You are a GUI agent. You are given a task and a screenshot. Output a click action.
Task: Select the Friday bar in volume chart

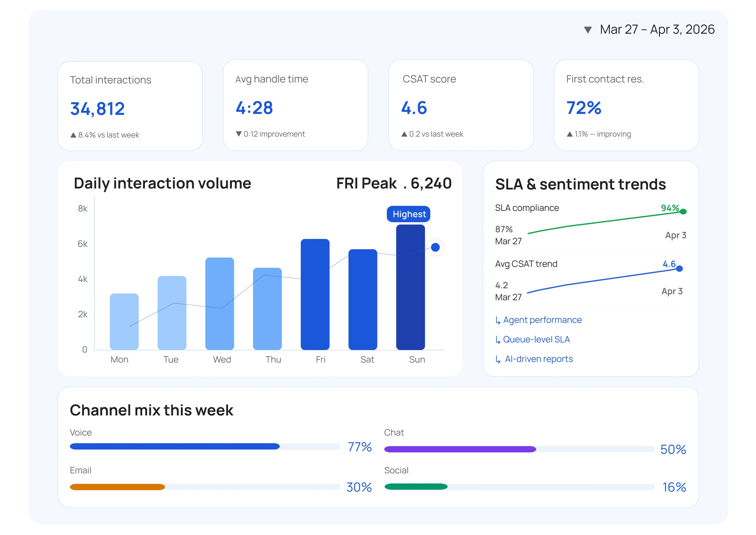click(315, 294)
